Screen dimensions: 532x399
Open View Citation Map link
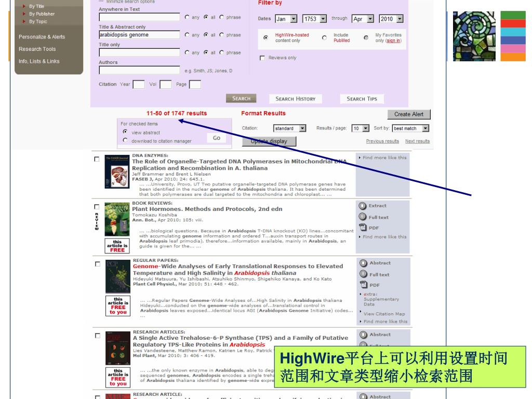[x=384, y=314]
